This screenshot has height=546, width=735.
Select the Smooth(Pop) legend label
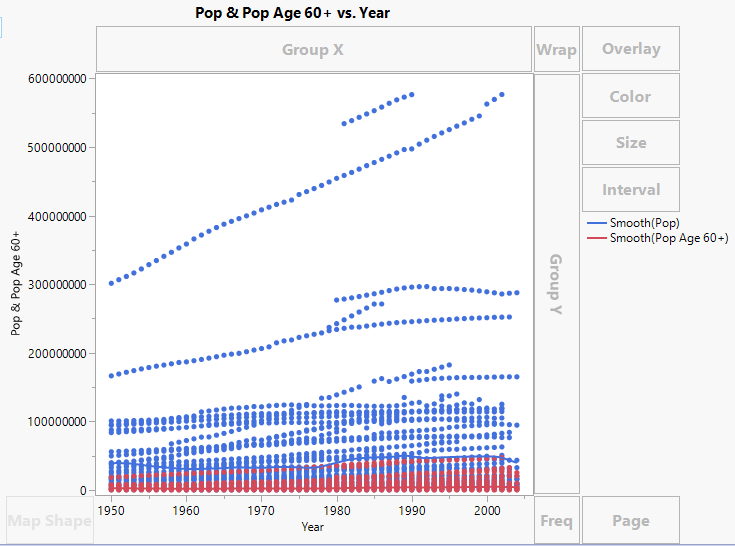[645, 222]
